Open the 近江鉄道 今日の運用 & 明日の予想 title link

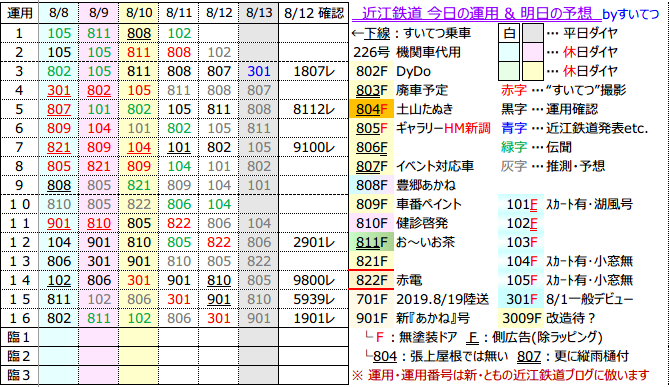[477, 13]
